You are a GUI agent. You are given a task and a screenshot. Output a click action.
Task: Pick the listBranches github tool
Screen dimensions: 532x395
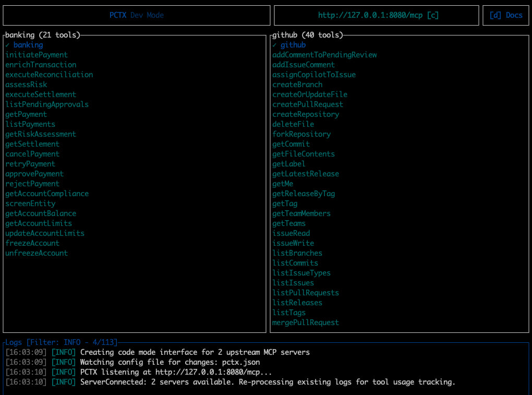click(297, 253)
